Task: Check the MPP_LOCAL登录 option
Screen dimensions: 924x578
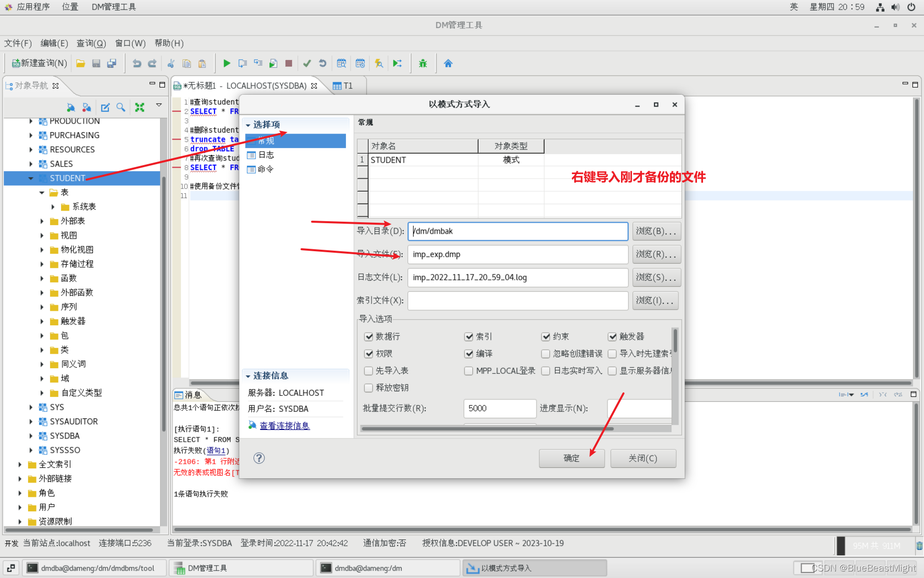Action: point(468,371)
